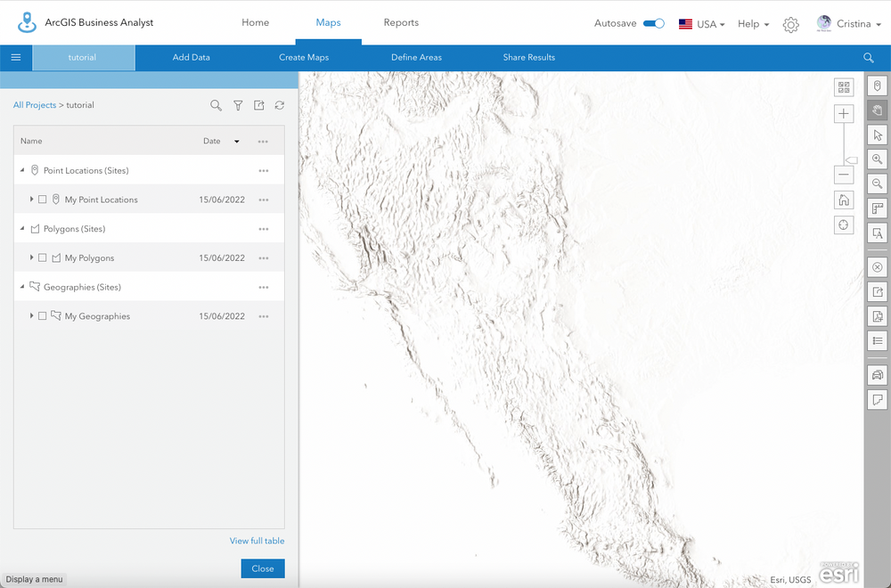Viewport: 891px width, 588px height.
Task: Collapse the Point Locations (Sites) group
Action: pyautogui.click(x=21, y=169)
